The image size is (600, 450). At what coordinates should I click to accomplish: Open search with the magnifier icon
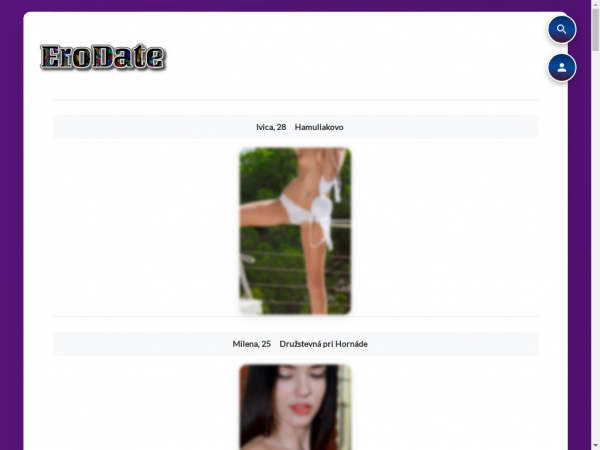pos(562,30)
